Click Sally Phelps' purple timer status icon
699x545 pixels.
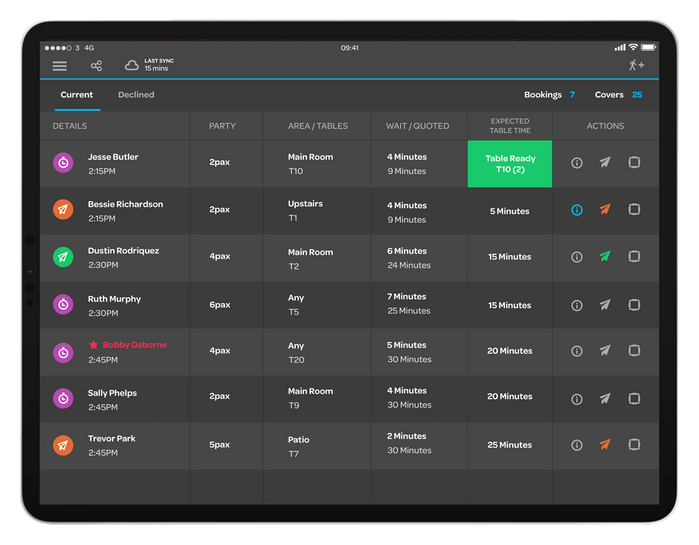(63, 398)
